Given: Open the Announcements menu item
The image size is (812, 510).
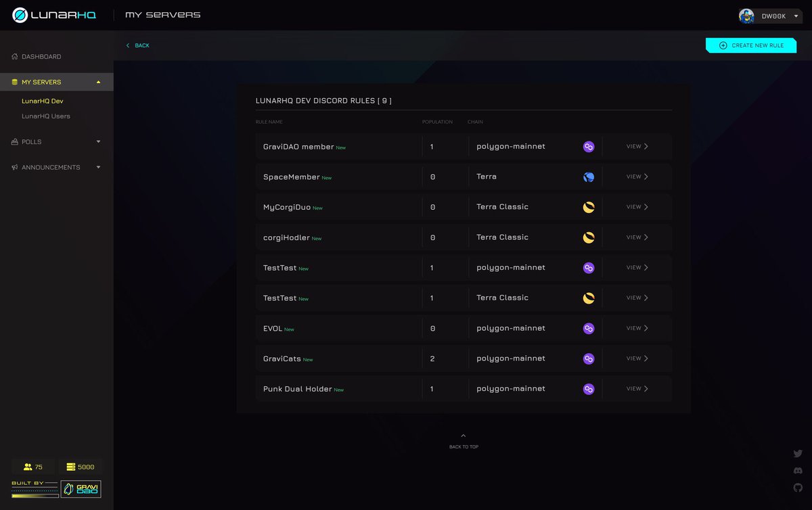Looking at the screenshot, I should [x=51, y=167].
